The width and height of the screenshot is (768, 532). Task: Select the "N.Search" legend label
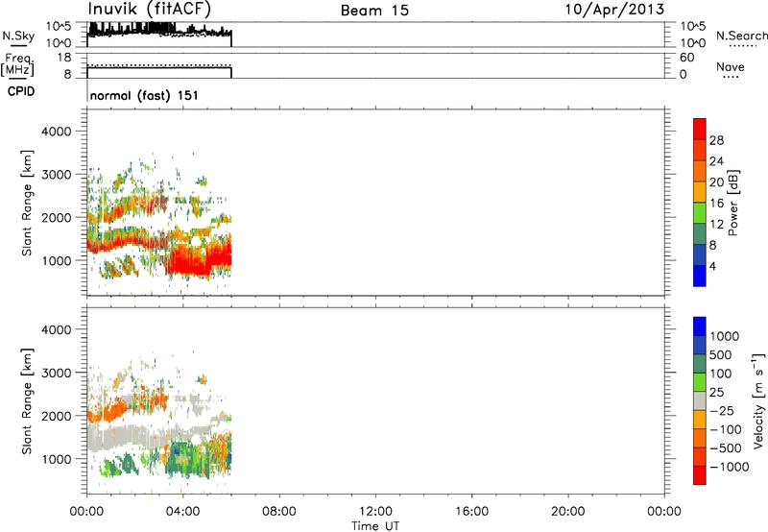[x=742, y=36]
